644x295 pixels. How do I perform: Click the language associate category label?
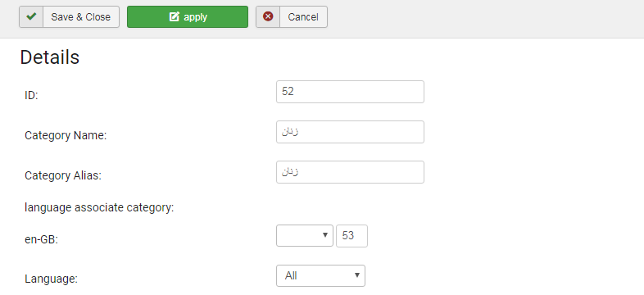coord(99,208)
